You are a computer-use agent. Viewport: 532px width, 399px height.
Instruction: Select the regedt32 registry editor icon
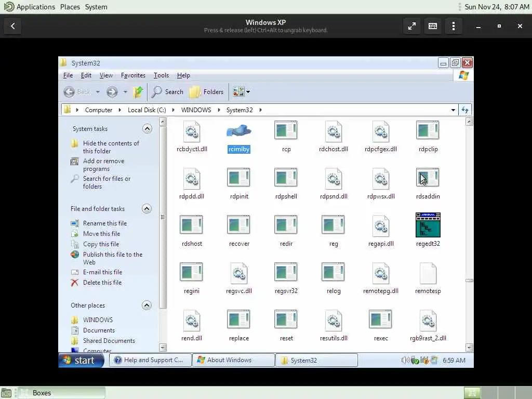click(x=428, y=225)
